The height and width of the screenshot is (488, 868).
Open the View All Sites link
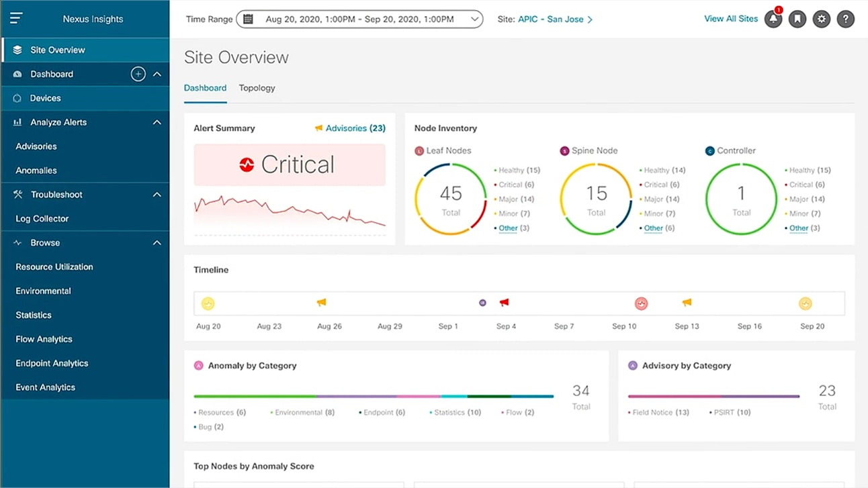tap(730, 18)
